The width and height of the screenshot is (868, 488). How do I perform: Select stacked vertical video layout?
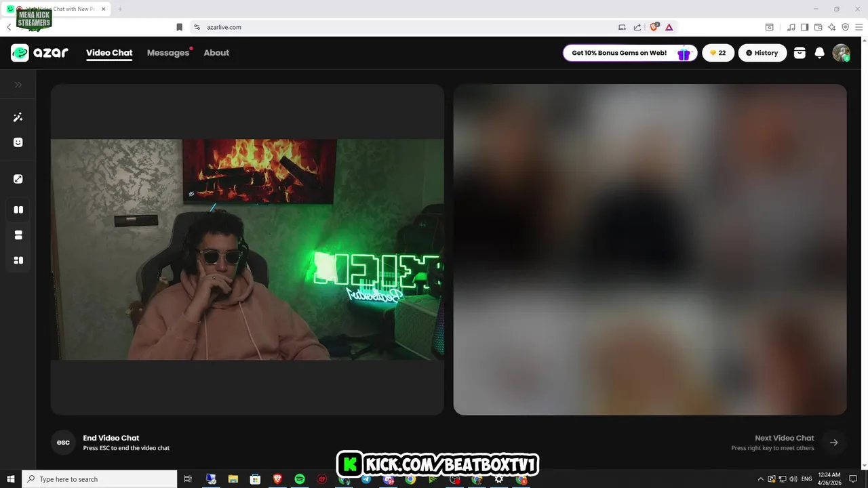point(18,235)
